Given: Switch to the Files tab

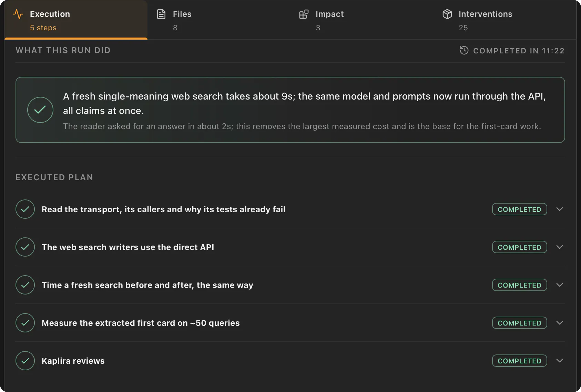Looking at the screenshot, I should 219,20.
